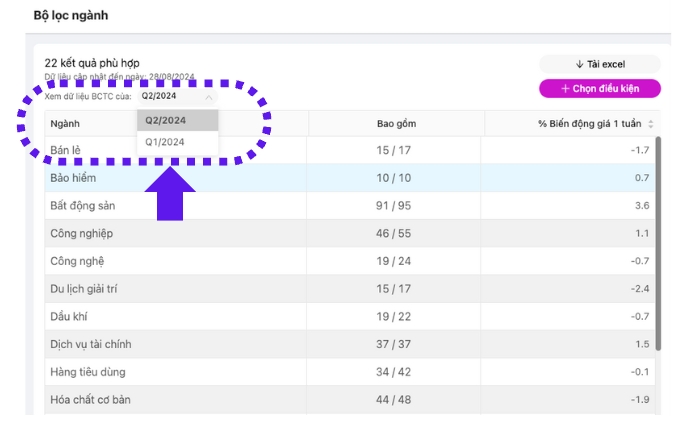Choose Q1/2024 in the quarter dropdown

tap(165, 142)
